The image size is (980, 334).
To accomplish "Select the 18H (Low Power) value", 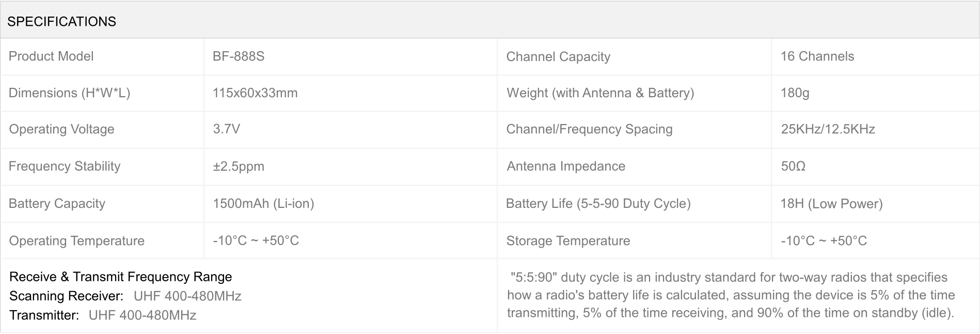I will (x=831, y=204).
